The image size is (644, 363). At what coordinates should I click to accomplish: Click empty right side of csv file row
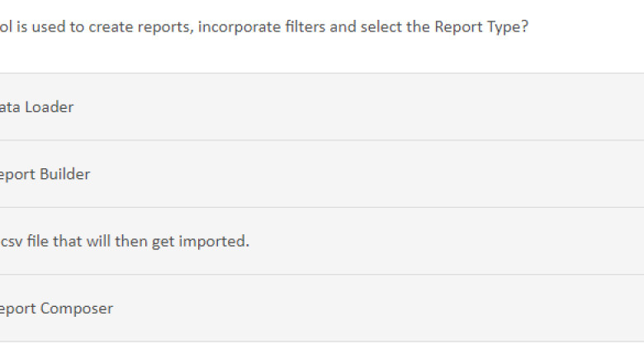pos(495,242)
